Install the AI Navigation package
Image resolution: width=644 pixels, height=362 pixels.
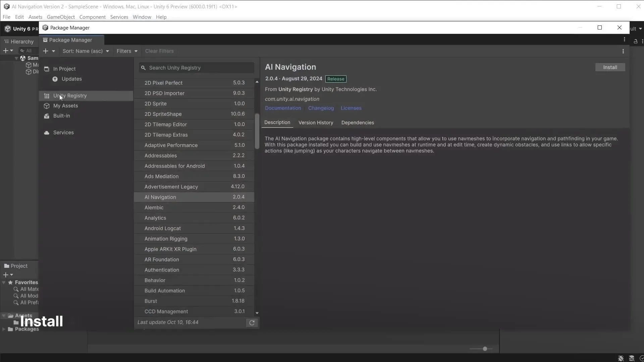tap(610, 67)
